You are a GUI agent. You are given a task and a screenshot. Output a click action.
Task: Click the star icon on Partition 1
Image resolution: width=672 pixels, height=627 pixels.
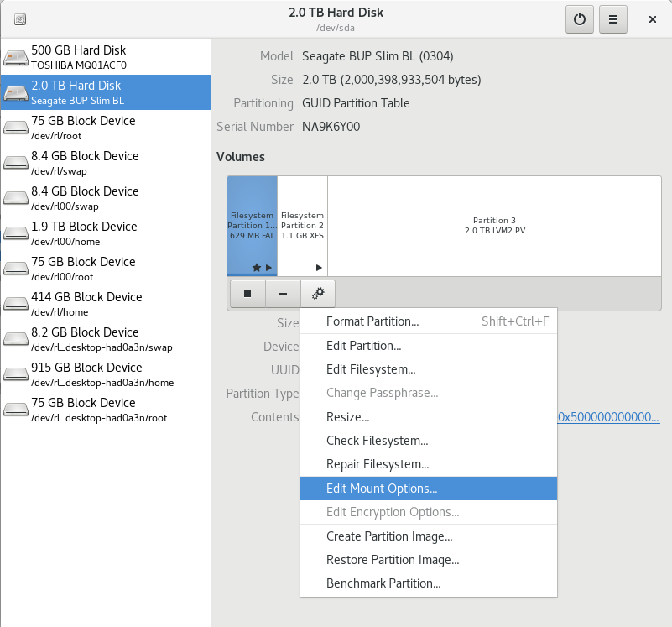[256, 268]
